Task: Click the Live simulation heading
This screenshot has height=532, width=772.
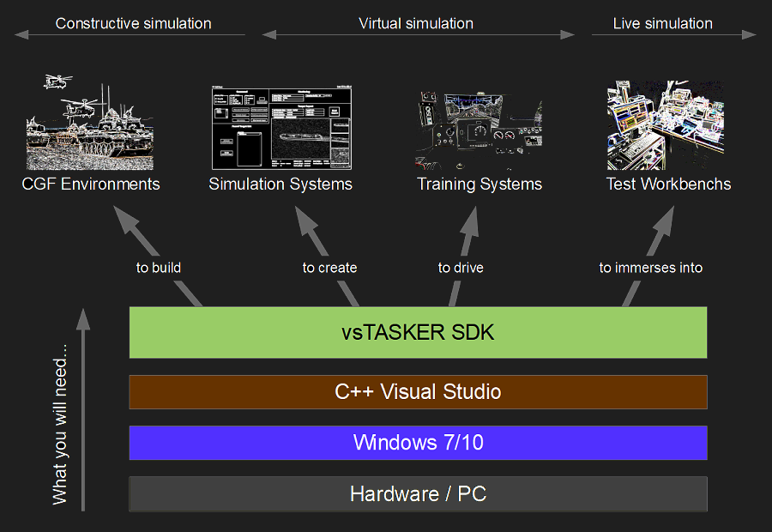Action: click(x=662, y=23)
